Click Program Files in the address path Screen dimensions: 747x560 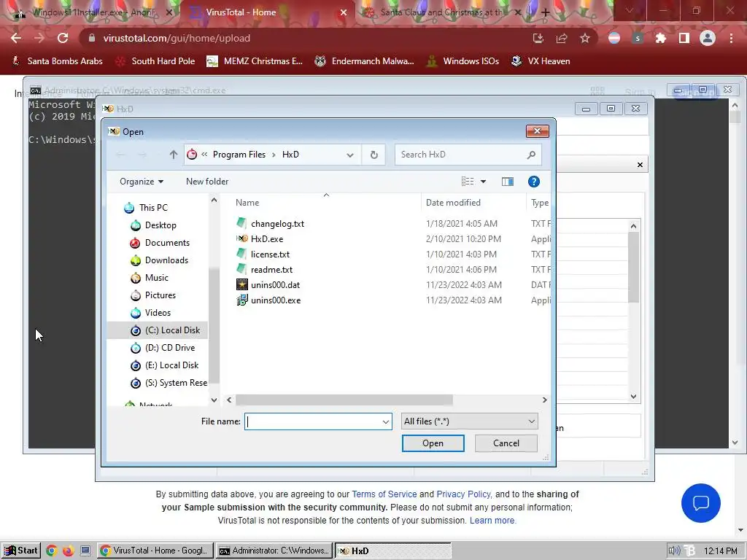click(x=239, y=155)
